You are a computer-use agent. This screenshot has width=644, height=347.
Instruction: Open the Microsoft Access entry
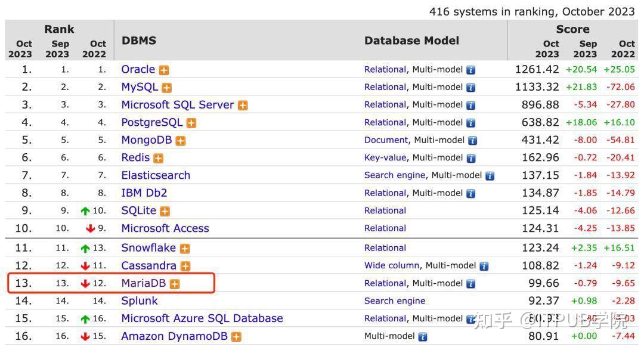pyautogui.click(x=165, y=228)
